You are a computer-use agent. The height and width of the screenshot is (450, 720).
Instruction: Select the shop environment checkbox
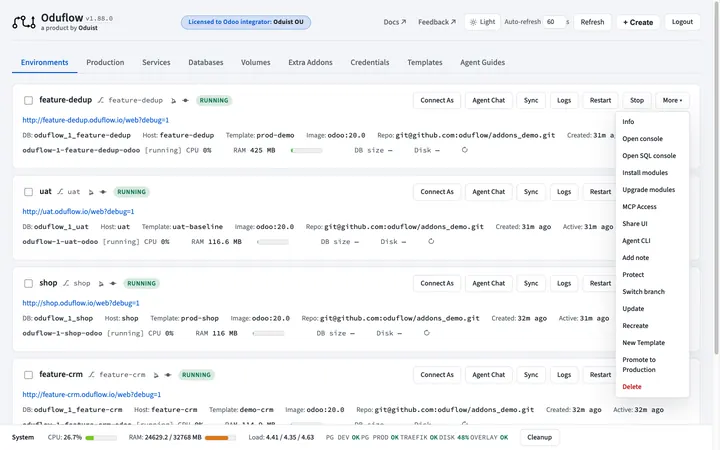(28, 283)
